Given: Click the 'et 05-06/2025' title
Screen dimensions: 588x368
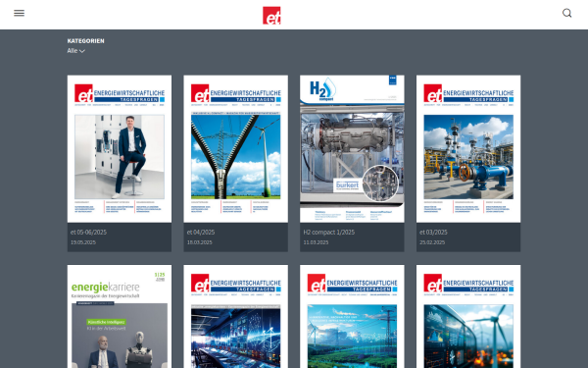Looking at the screenshot, I should coord(88,232).
